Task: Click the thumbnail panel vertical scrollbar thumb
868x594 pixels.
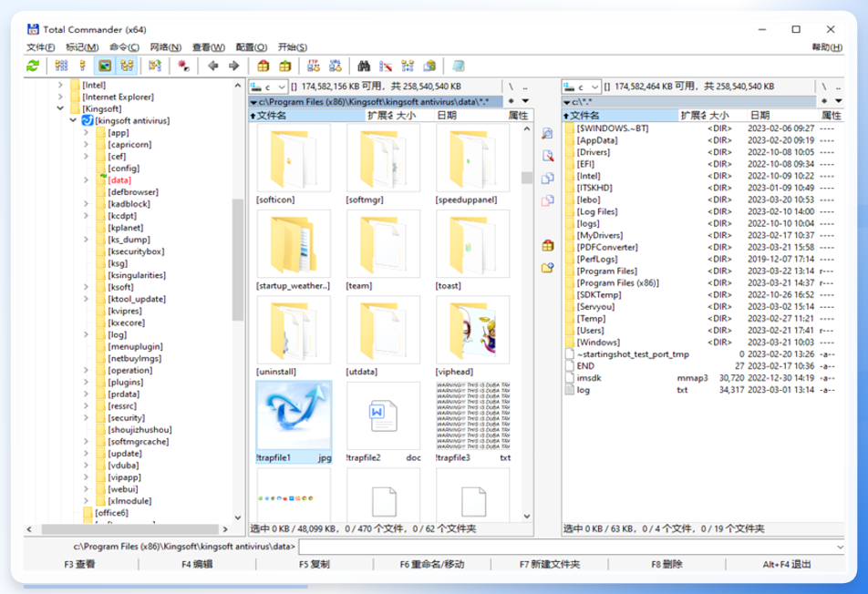Action: pyautogui.click(x=526, y=178)
